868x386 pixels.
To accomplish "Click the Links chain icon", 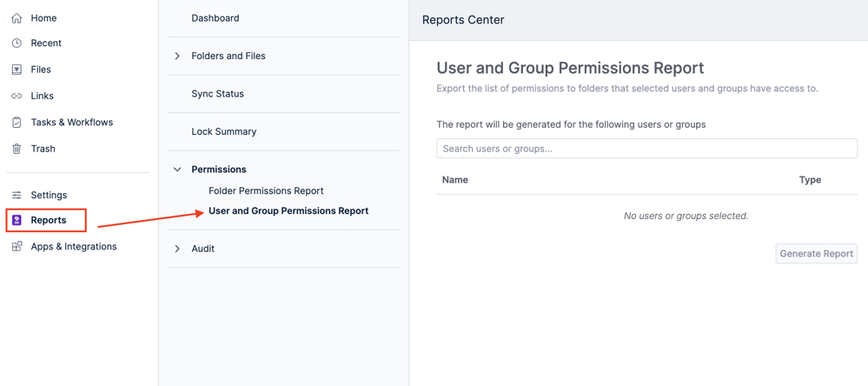I will coord(17,96).
